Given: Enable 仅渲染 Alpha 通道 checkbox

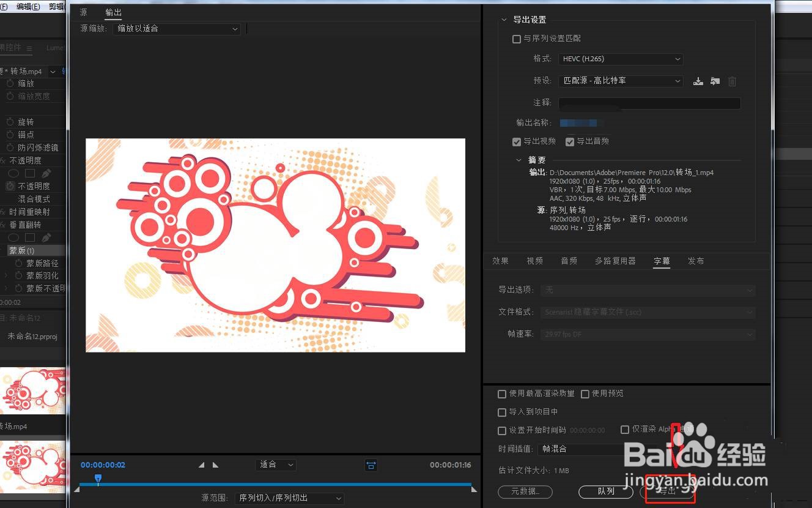Looking at the screenshot, I should 625,430.
